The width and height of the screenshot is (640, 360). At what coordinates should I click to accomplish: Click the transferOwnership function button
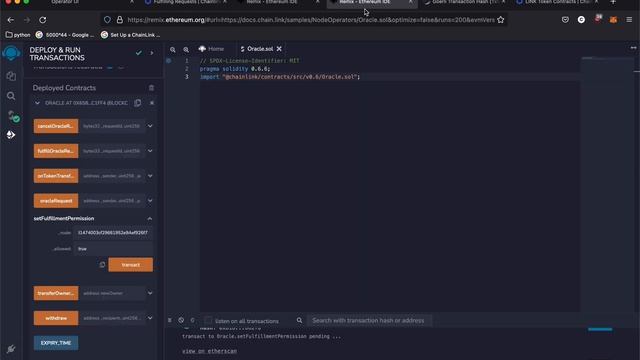click(x=56, y=293)
